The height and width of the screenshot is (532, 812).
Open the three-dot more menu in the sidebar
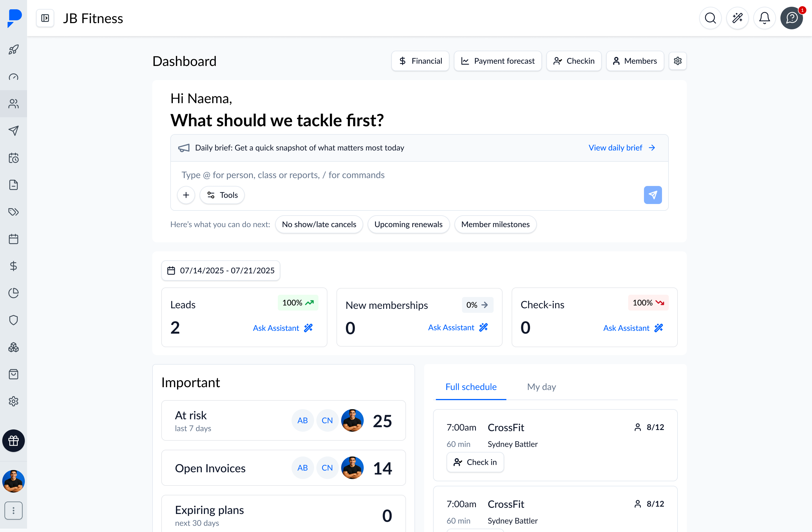[x=14, y=511]
